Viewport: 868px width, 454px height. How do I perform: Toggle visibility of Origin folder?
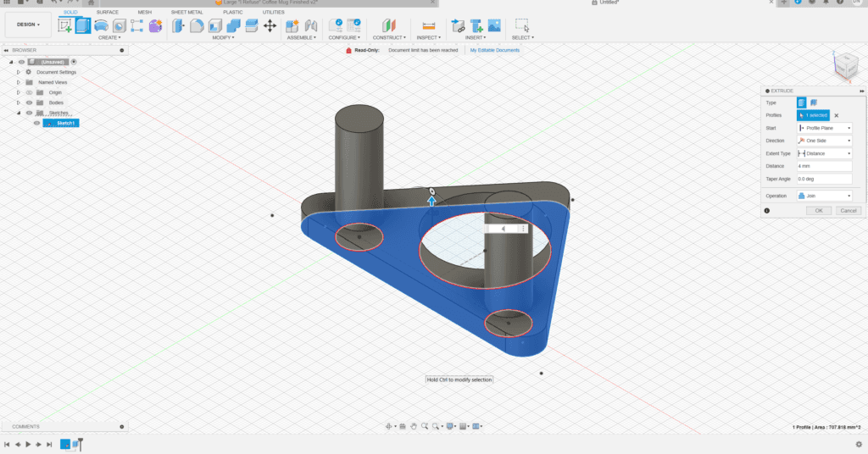(30, 92)
